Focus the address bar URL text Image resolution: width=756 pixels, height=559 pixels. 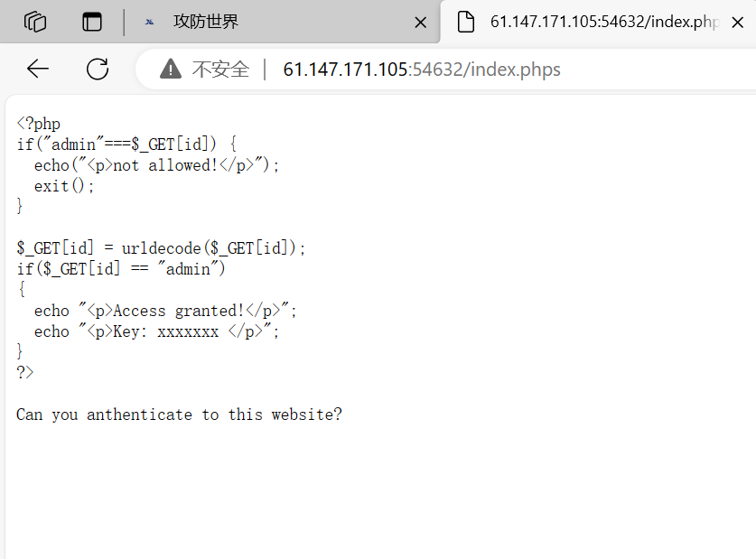click(422, 70)
